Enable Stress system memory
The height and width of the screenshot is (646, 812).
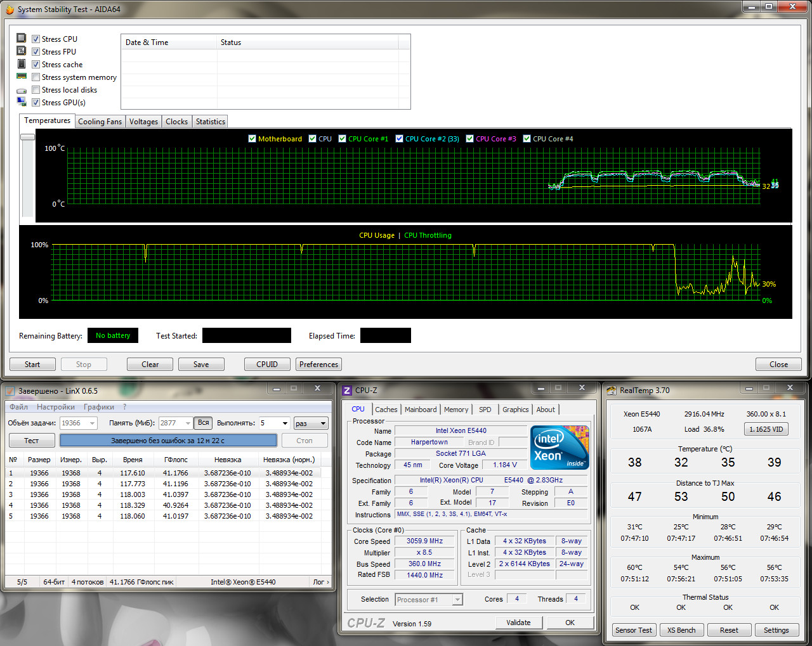(x=36, y=77)
